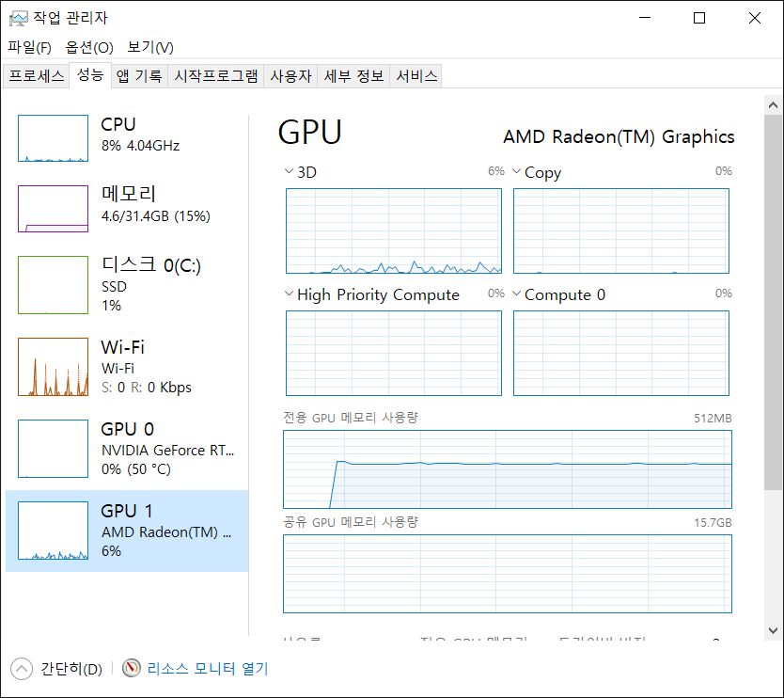The image size is (784, 698).
Task: Switch to the 프로세스 tab
Action: (37, 76)
